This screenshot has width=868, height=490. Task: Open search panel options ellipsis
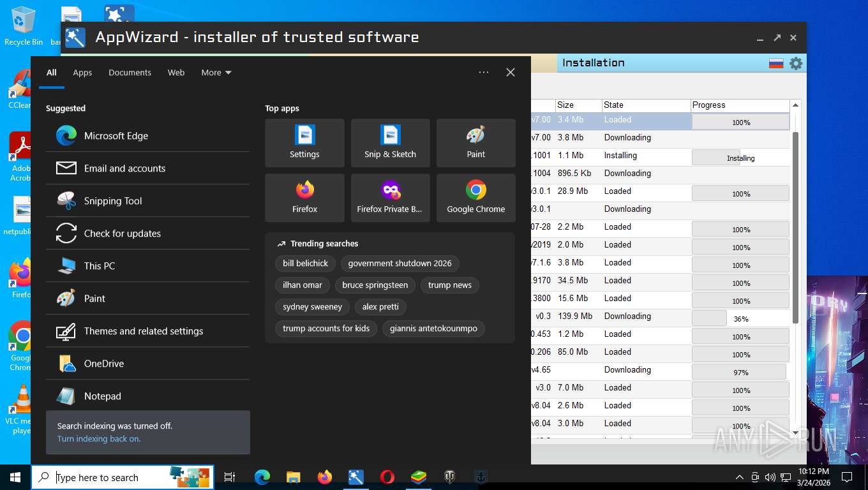click(484, 73)
